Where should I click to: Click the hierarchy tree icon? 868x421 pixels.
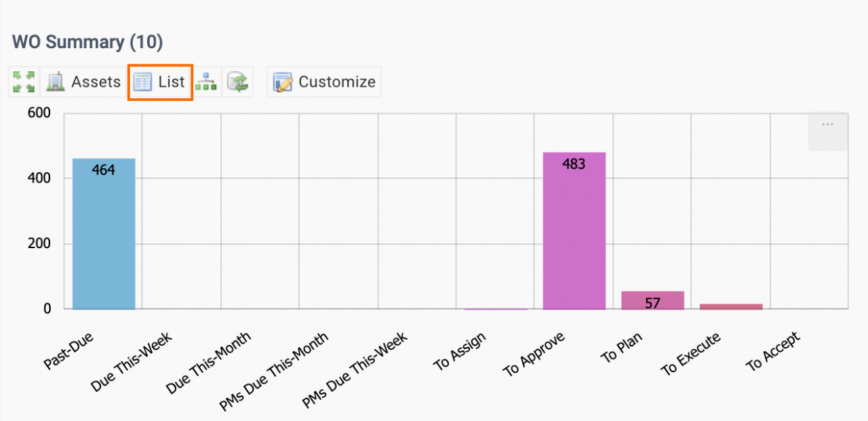(206, 82)
